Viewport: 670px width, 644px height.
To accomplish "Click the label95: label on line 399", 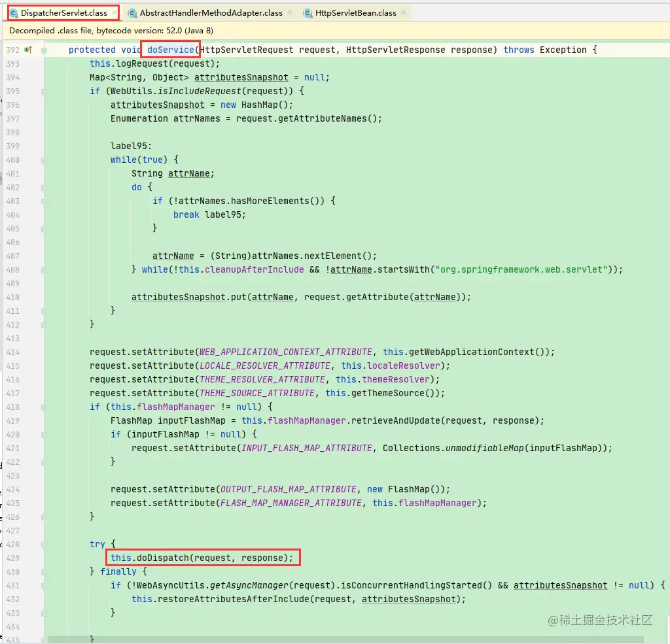I will (131, 146).
